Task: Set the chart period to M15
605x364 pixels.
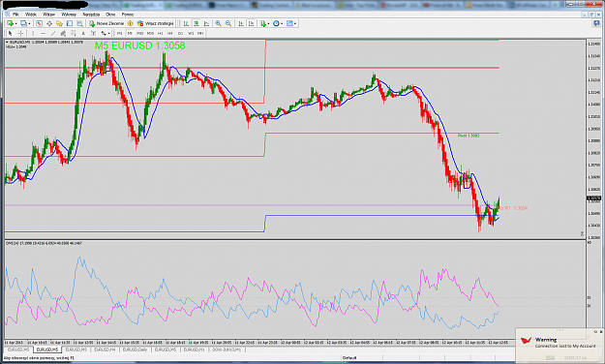Action: point(139,33)
